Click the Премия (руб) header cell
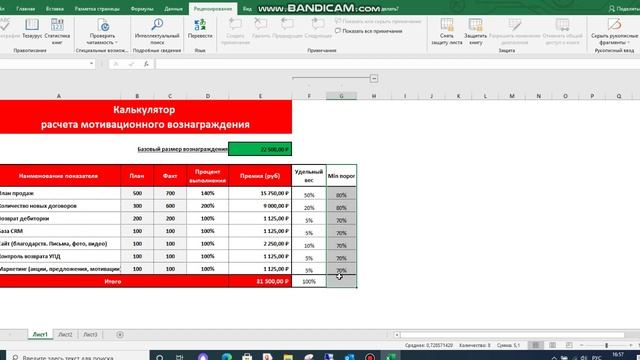 (260, 176)
